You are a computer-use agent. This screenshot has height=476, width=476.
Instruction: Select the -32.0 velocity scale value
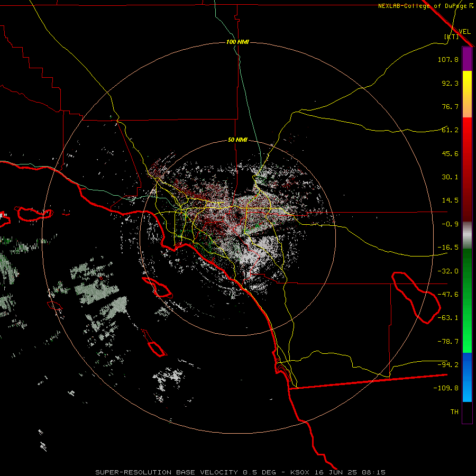coord(448,271)
